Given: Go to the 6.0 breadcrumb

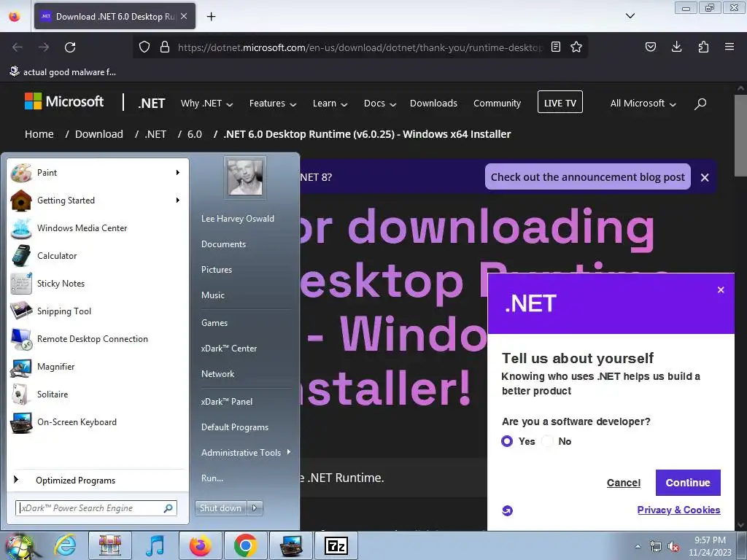Looking at the screenshot, I should tap(194, 134).
